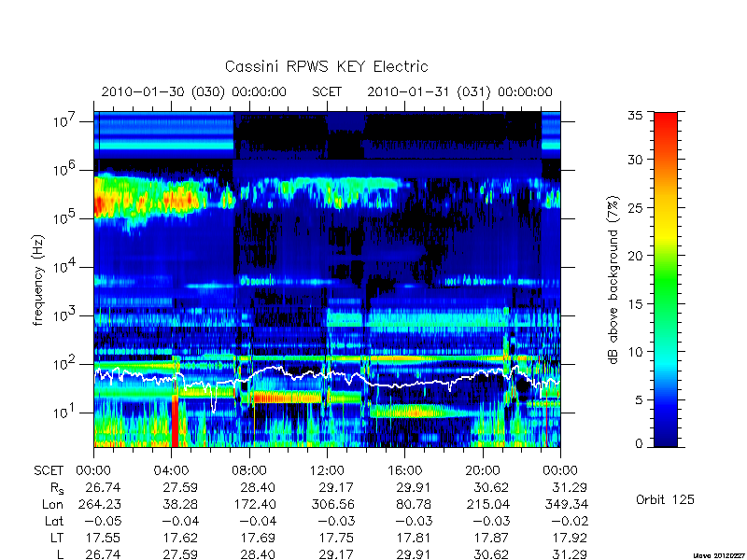Image resolution: width=747 pixels, height=560 pixels.
Task: Click the plot title 'Cassini RPWS KEY Electric'
Action: pos(326,66)
